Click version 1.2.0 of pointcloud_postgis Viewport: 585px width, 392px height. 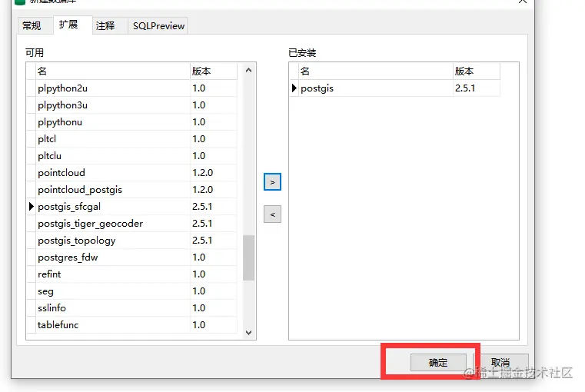(x=203, y=190)
